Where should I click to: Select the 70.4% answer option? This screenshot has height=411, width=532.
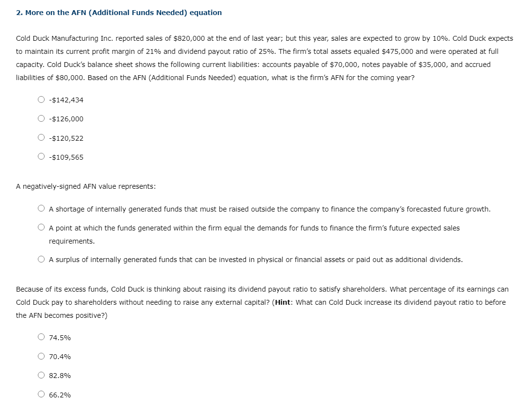pos(59,357)
